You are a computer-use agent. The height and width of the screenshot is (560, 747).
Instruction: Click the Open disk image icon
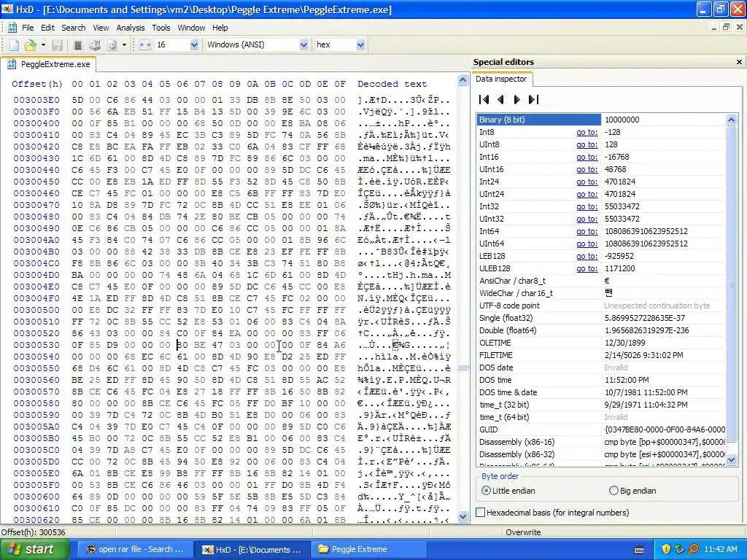pos(112,44)
